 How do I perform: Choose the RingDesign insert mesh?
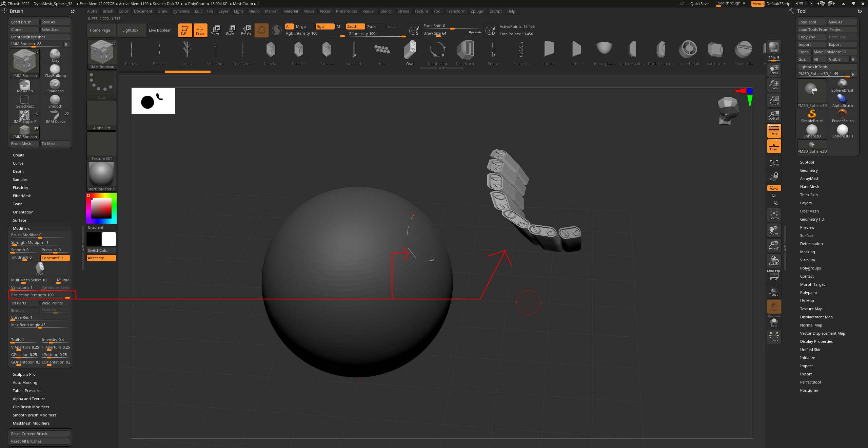point(438,53)
